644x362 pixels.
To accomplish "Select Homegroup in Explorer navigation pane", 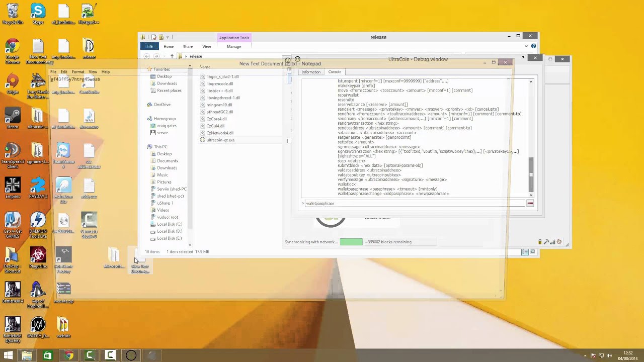I will (x=165, y=119).
